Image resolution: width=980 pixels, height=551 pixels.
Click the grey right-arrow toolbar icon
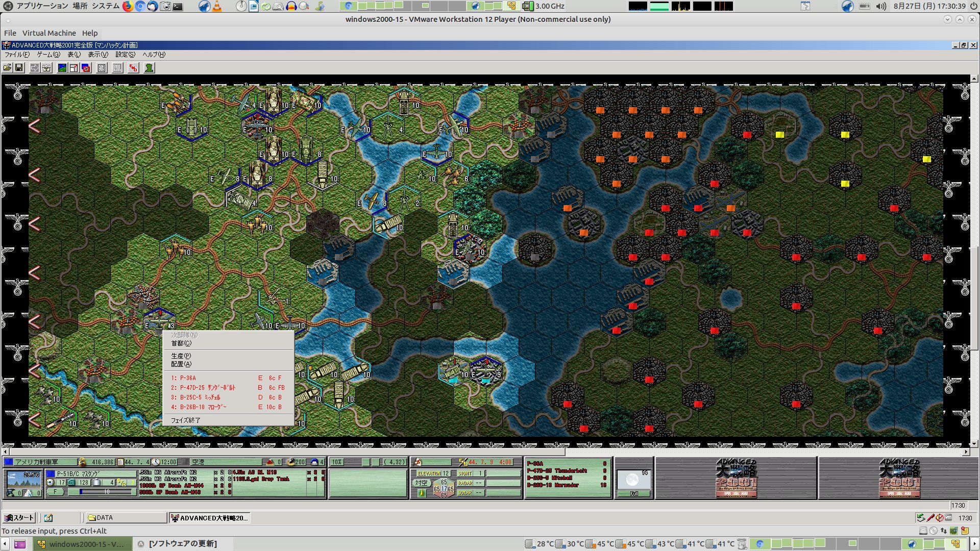pyautogui.click(x=35, y=68)
